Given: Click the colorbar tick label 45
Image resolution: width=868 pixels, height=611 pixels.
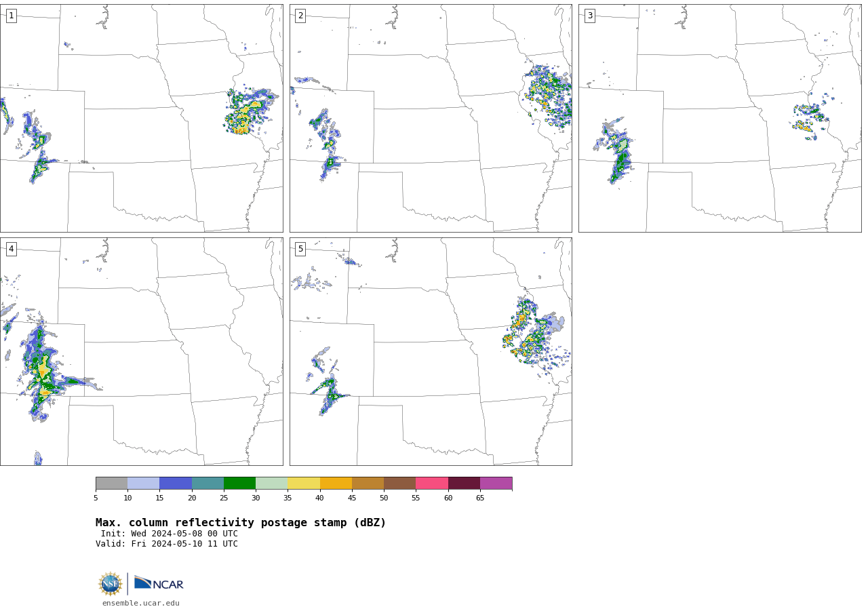Looking at the screenshot, I should coord(352,498).
